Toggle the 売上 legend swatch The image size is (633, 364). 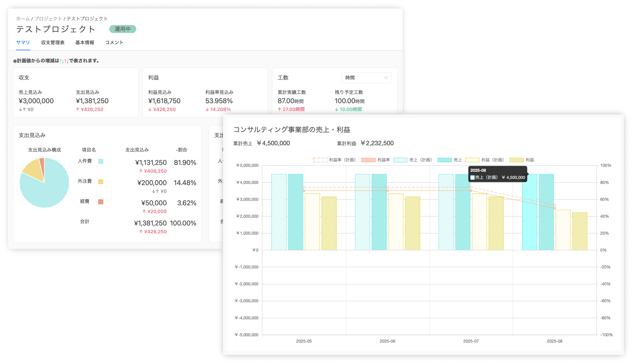tap(445, 160)
